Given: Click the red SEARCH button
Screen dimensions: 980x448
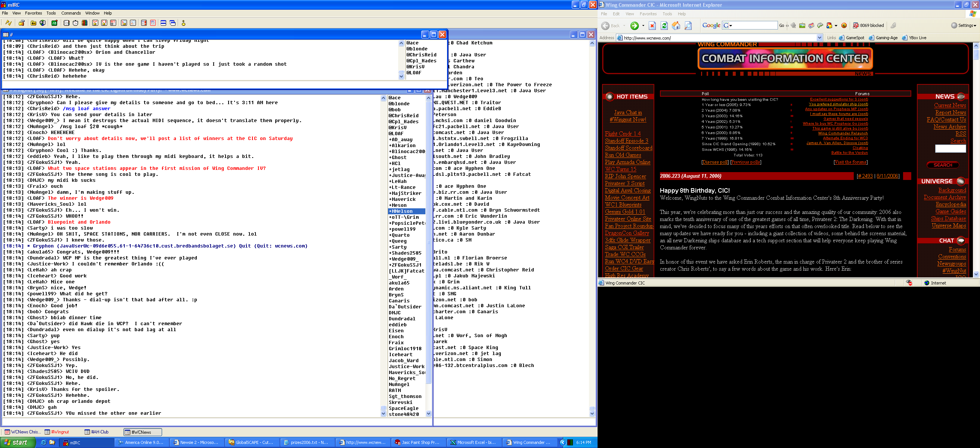Looking at the screenshot, I should coord(942,165).
